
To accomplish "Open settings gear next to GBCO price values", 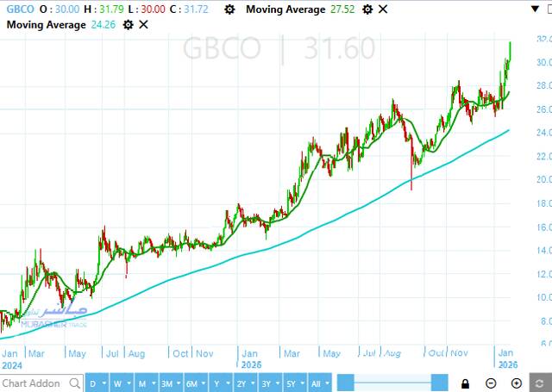I will point(227,9).
